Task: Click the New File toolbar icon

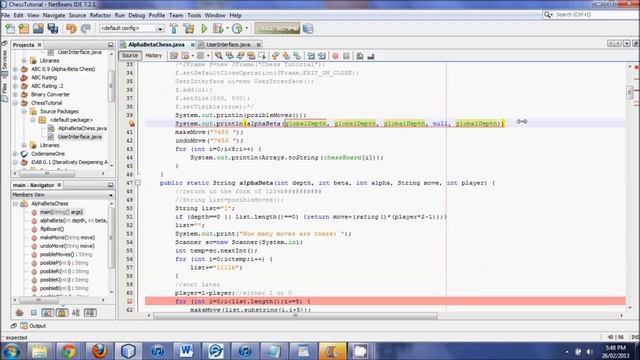Action: point(10,29)
